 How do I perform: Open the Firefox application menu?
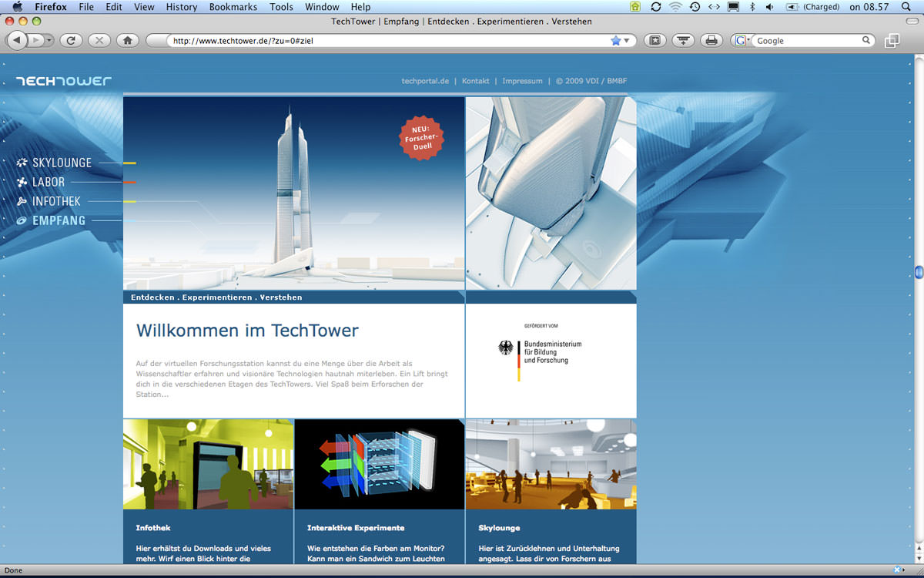pos(51,7)
